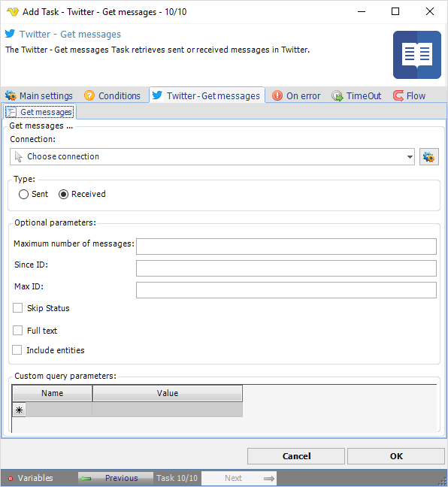Viewport: 448px width, 487px height.
Task: Click the Task 10/10 indicator
Action: [177, 478]
